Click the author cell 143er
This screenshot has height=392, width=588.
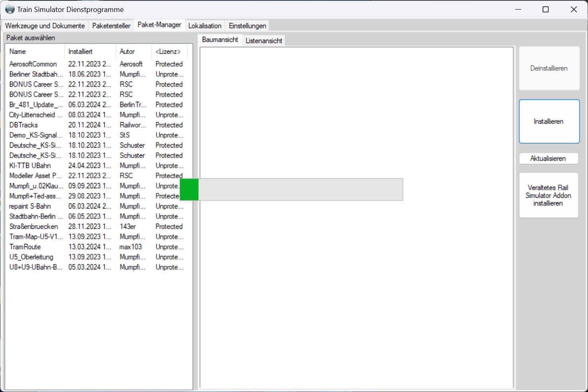click(x=128, y=226)
